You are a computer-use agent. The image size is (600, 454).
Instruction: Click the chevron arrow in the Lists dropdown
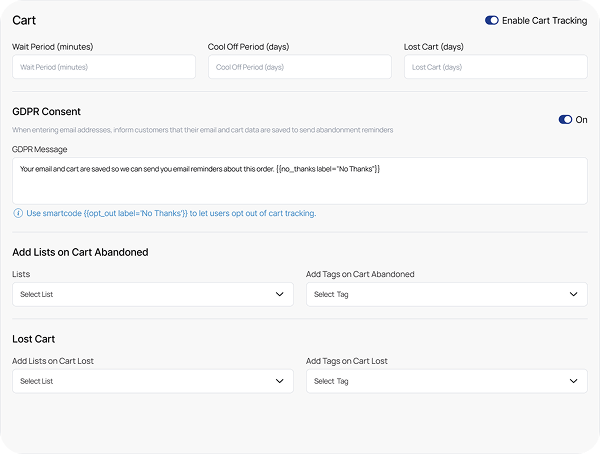coord(279,295)
